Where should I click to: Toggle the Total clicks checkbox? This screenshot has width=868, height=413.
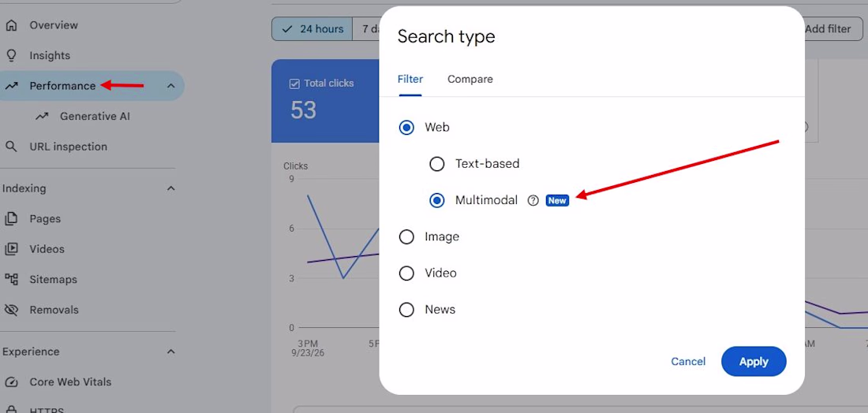point(294,84)
